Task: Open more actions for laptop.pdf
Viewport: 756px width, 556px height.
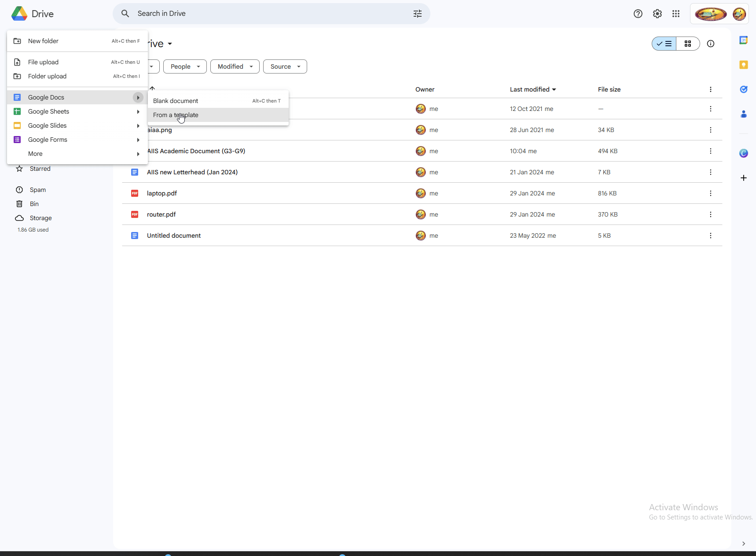Action: (710, 193)
